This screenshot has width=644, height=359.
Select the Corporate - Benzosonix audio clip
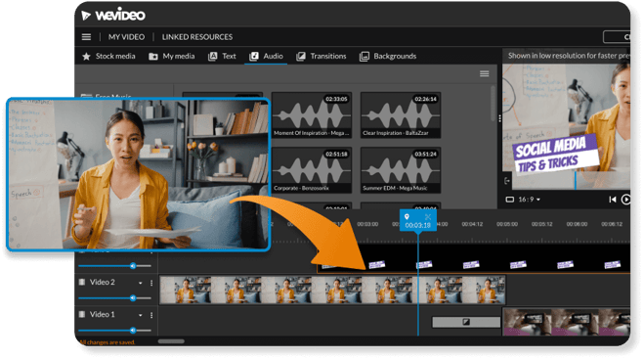coord(312,170)
